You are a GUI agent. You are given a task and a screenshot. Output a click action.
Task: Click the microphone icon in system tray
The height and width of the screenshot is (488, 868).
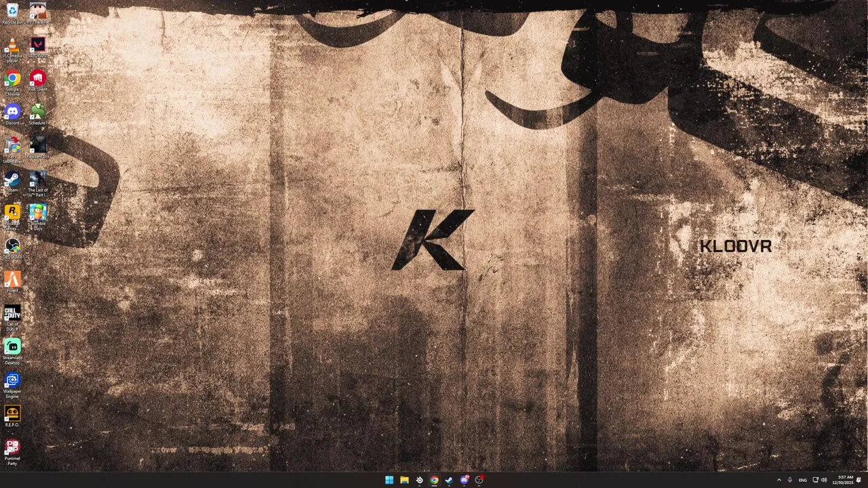click(x=789, y=480)
